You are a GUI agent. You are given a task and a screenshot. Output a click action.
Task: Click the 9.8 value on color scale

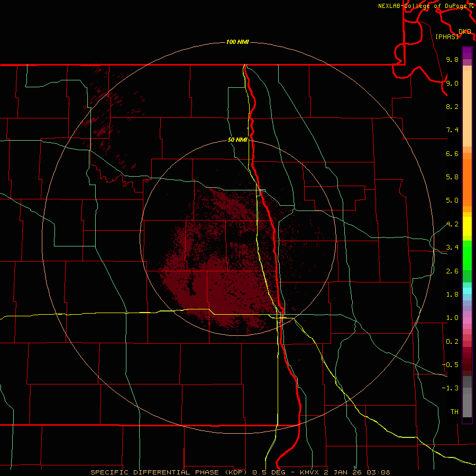point(452,59)
